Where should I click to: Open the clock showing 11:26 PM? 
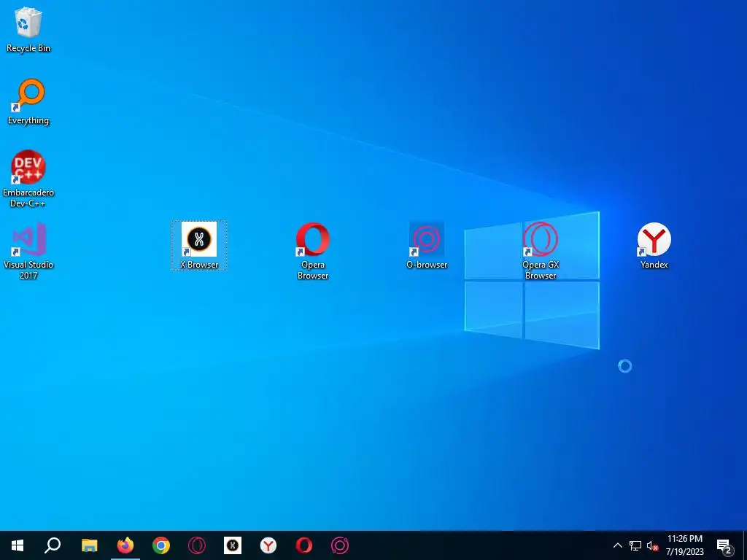(x=684, y=545)
